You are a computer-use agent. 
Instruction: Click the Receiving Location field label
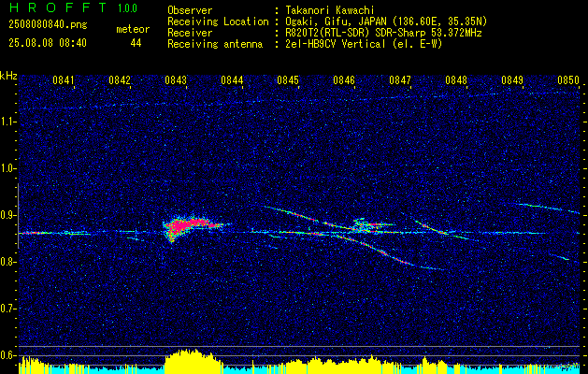(218, 22)
